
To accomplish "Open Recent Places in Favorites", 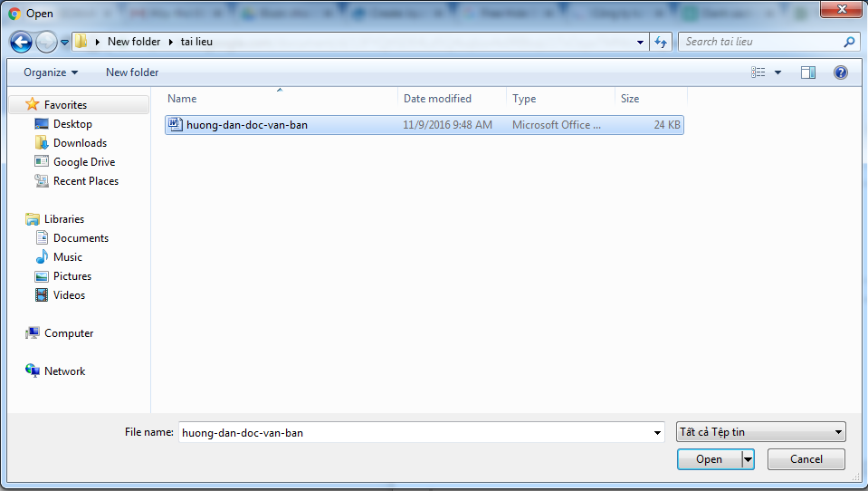I will 85,181.
